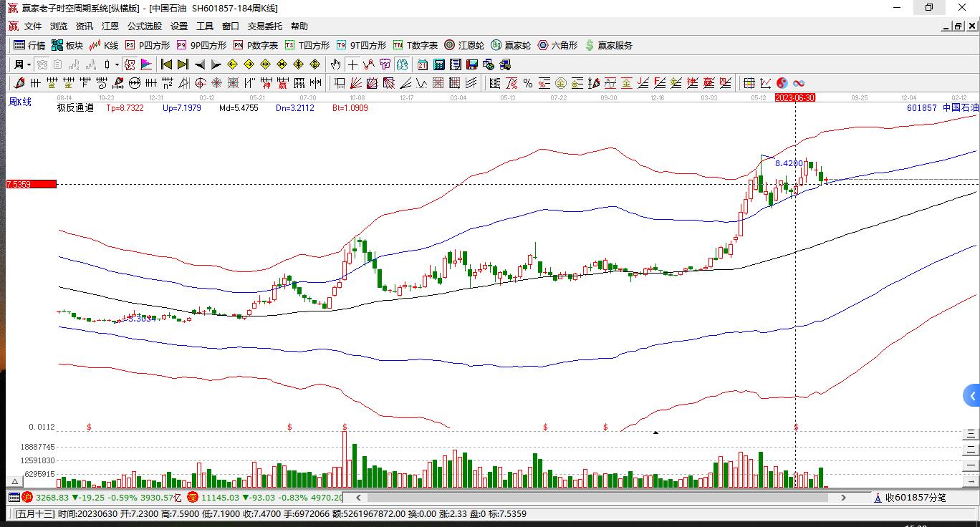The width and height of the screenshot is (980, 527).
Task: Open the 板块 sector view
Action: pyautogui.click(x=67, y=45)
